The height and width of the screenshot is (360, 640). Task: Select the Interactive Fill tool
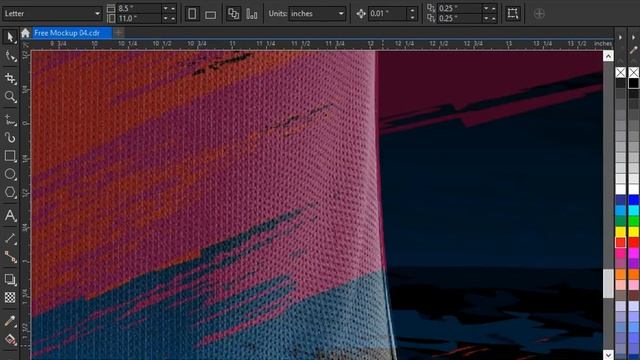pyautogui.click(x=10, y=339)
